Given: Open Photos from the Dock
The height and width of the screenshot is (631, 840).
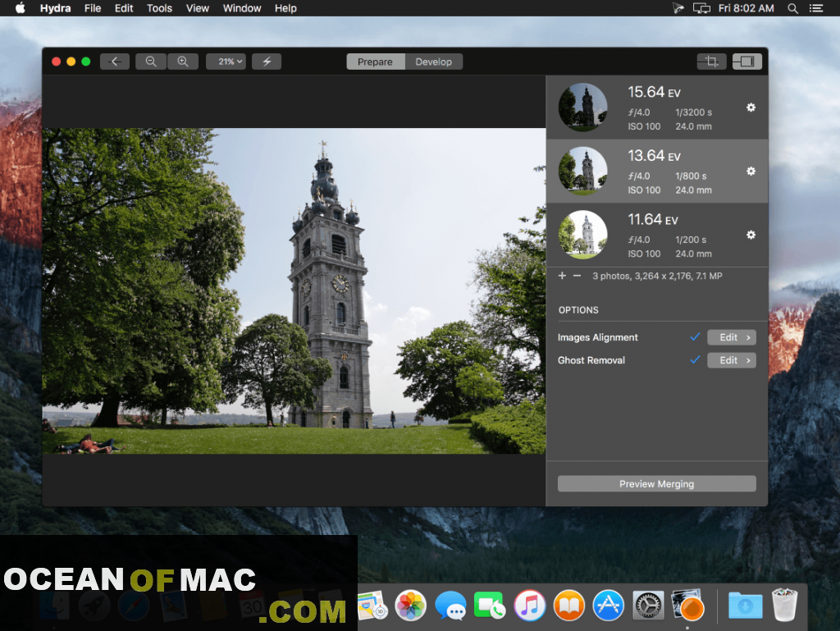Looking at the screenshot, I should (x=410, y=606).
